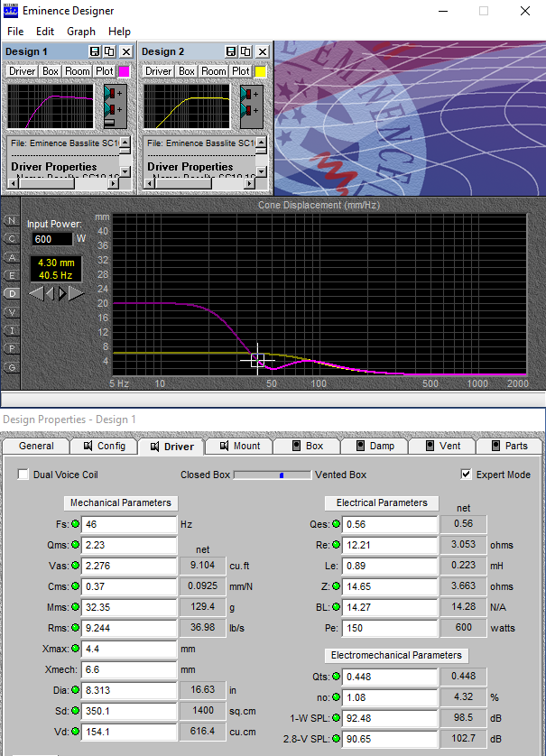Copy Design 1 with the duplicate icon

pos(109,51)
